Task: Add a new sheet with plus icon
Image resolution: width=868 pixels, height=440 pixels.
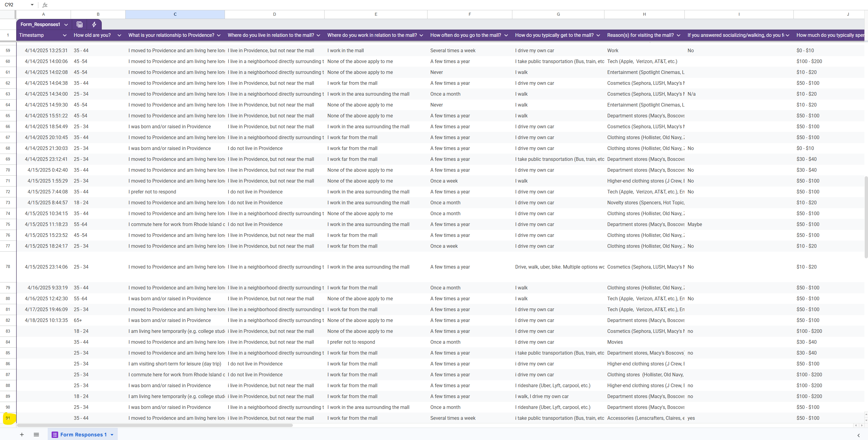Action: pyautogui.click(x=21, y=435)
